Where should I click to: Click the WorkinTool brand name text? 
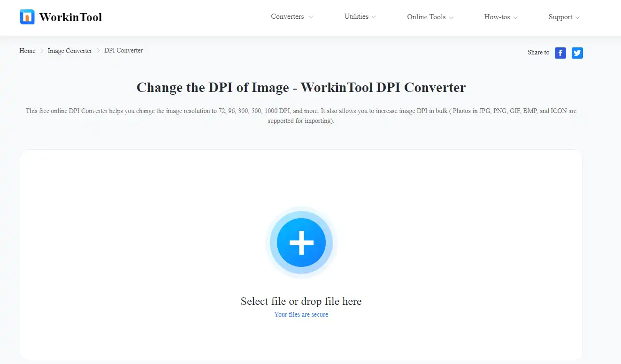tap(71, 17)
